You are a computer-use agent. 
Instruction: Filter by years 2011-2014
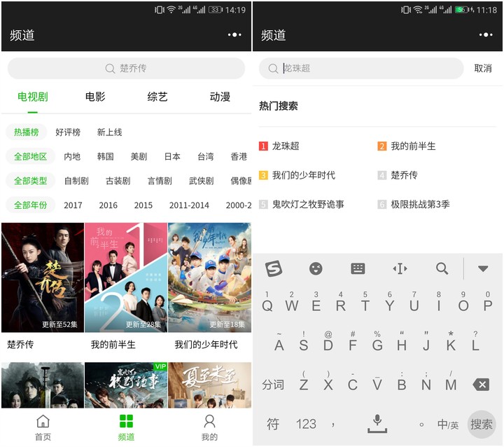pyautogui.click(x=189, y=205)
